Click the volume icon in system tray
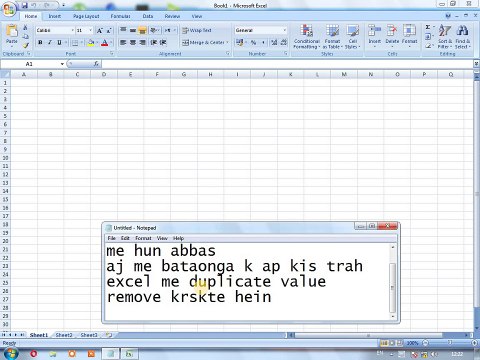 (434, 354)
